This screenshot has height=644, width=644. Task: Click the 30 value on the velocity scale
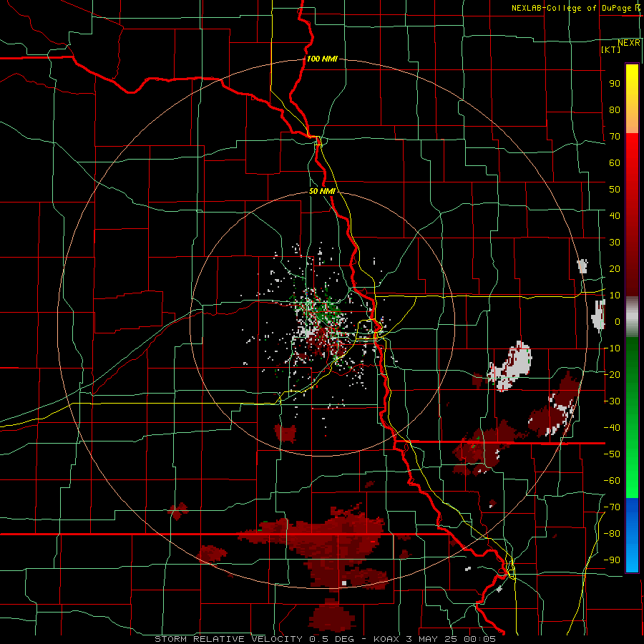pos(615,243)
